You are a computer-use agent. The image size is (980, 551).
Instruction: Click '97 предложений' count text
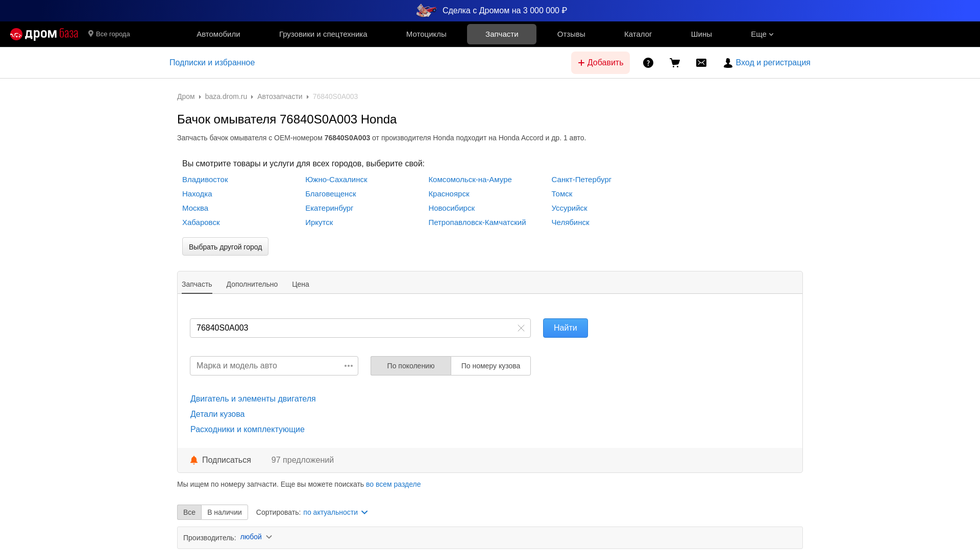(x=303, y=460)
